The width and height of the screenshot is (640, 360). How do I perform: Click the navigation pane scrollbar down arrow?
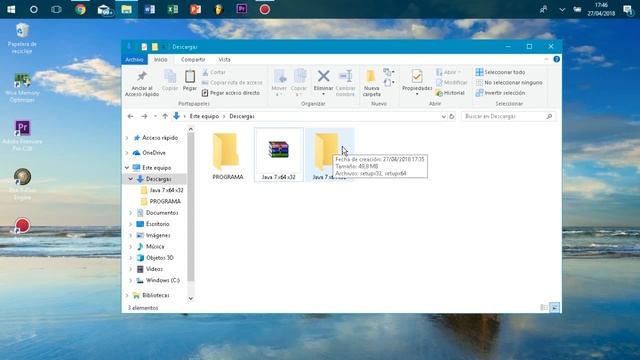[x=191, y=298]
